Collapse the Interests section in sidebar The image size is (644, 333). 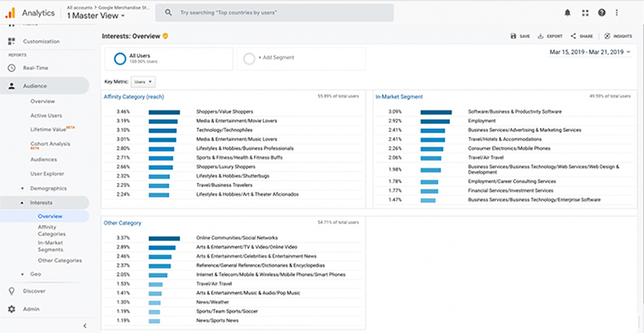point(41,202)
